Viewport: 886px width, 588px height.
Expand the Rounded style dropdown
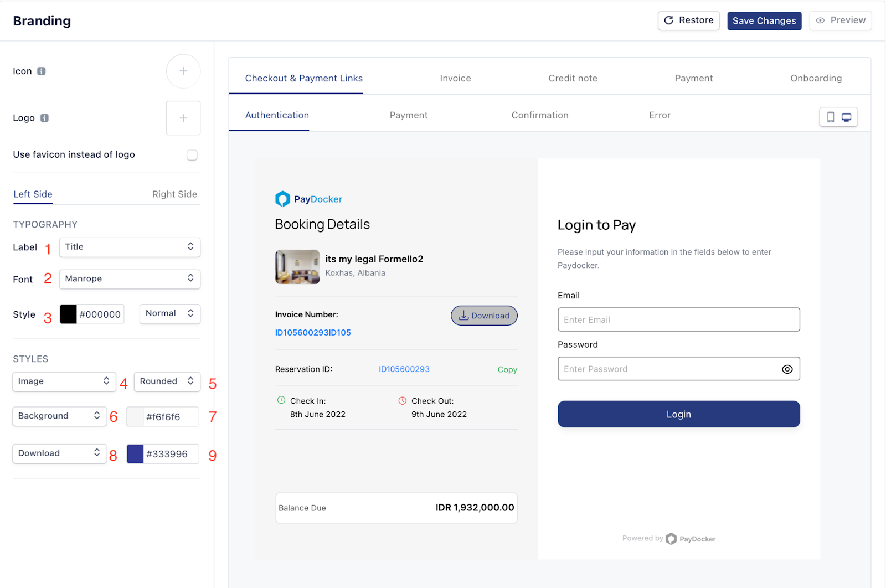tap(167, 381)
